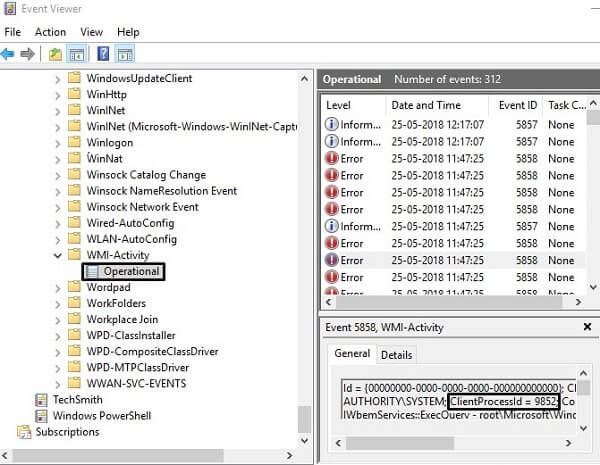Screen dimensions: 600x465
Task: Click the tree pane horizontal scrollbar thumb
Action: click(x=119, y=455)
